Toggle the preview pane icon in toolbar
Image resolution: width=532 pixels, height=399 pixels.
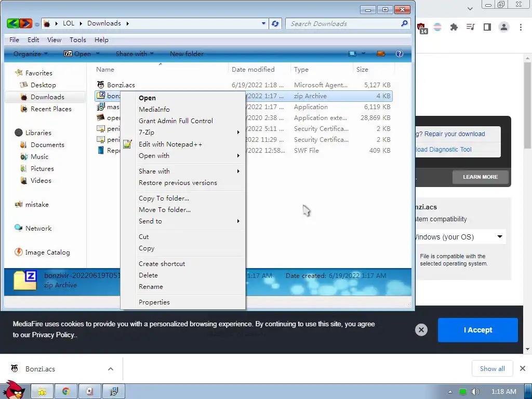point(381,54)
